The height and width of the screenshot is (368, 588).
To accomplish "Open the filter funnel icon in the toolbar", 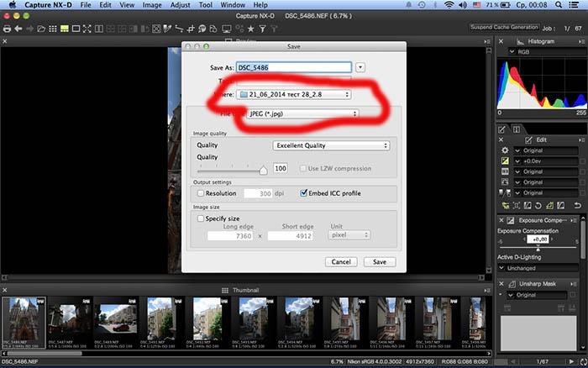I will click(262, 29).
